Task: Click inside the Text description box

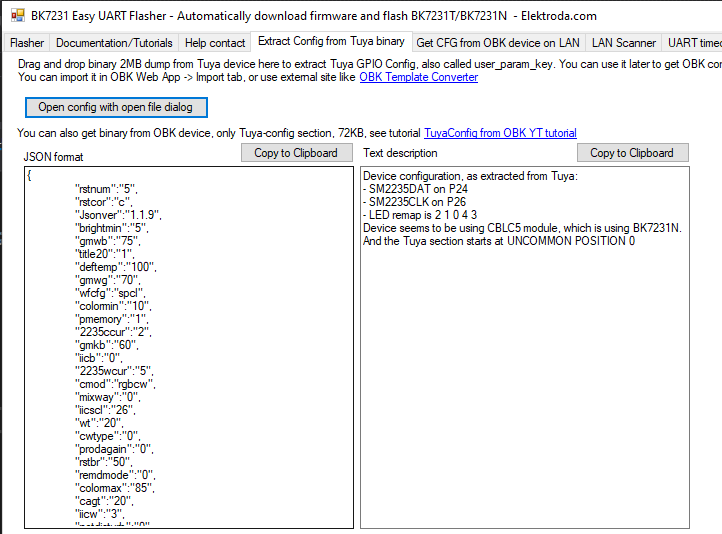Action: coord(524,348)
